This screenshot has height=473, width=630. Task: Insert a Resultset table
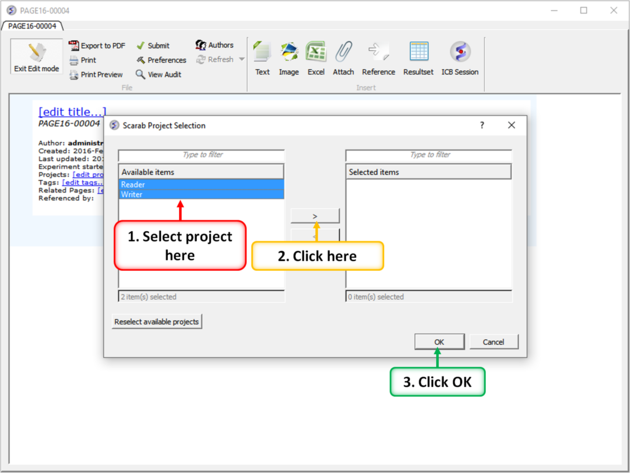pos(419,53)
